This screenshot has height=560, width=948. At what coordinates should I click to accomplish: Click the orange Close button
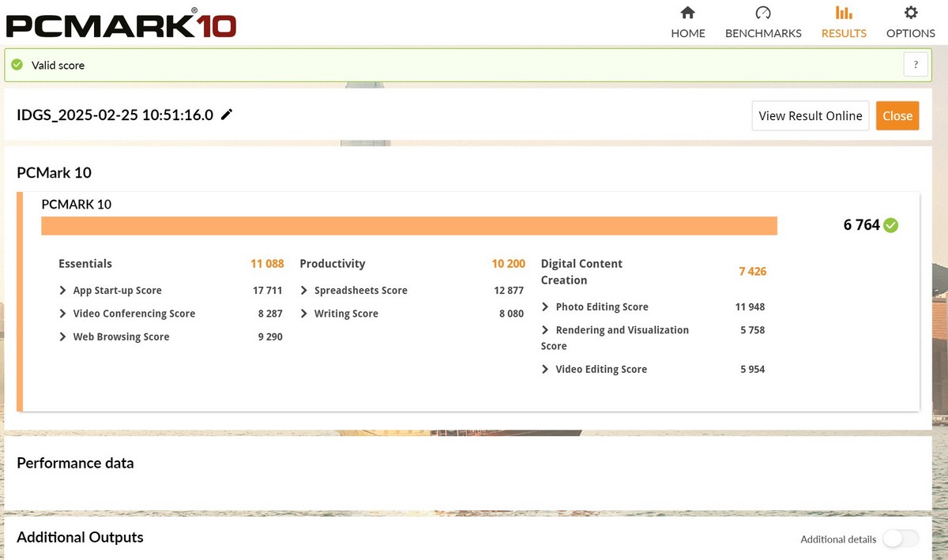pyautogui.click(x=897, y=115)
